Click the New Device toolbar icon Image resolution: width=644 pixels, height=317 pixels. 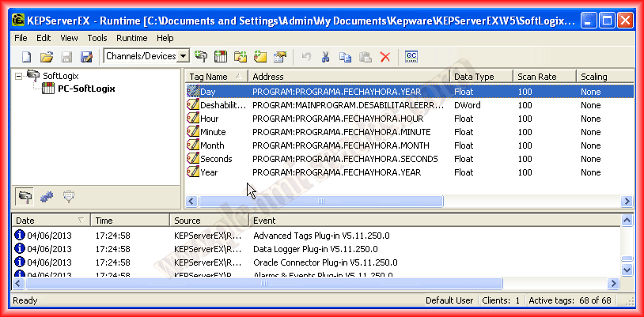tap(222, 56)
